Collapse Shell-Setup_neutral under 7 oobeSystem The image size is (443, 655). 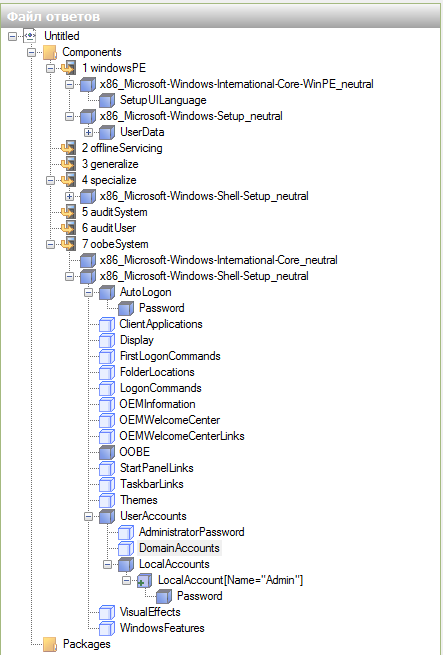tap(69, 276)
